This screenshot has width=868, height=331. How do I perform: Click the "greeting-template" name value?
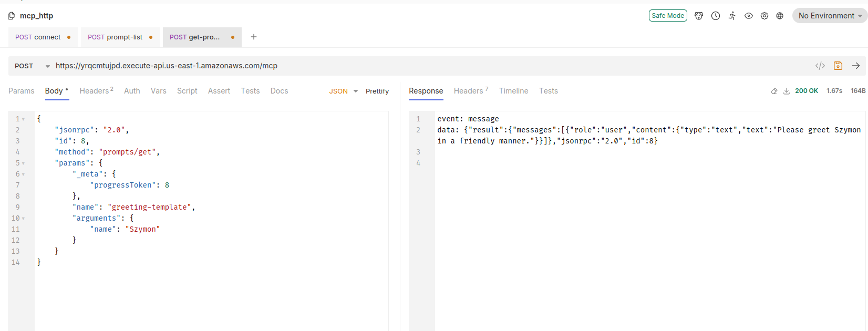(x=149, y=208)
